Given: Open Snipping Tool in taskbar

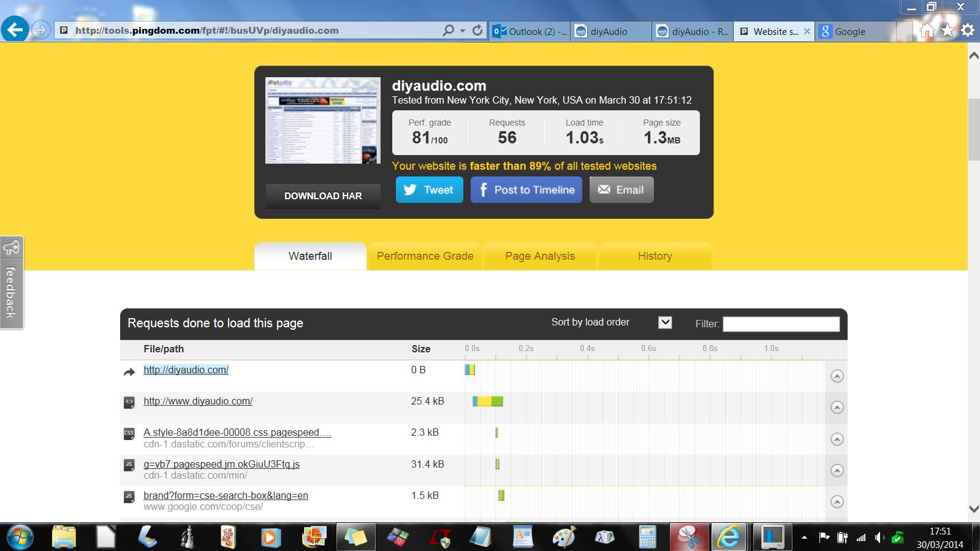Looking at the screenshot, I should pos(689,538).
